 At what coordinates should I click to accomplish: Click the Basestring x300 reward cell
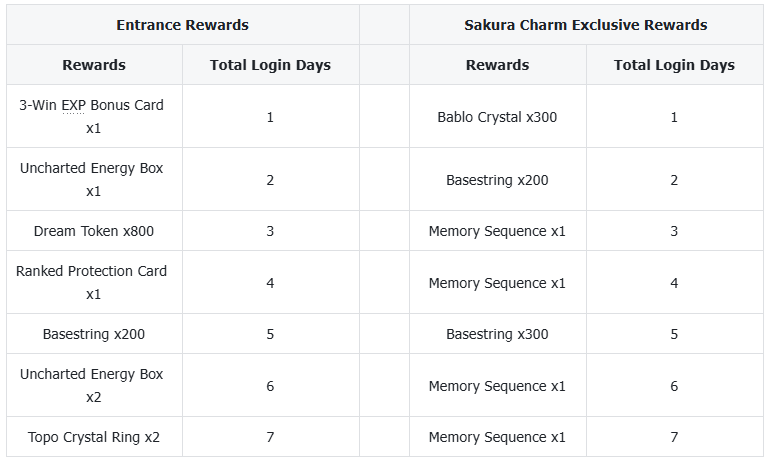[x=497, y=334]
